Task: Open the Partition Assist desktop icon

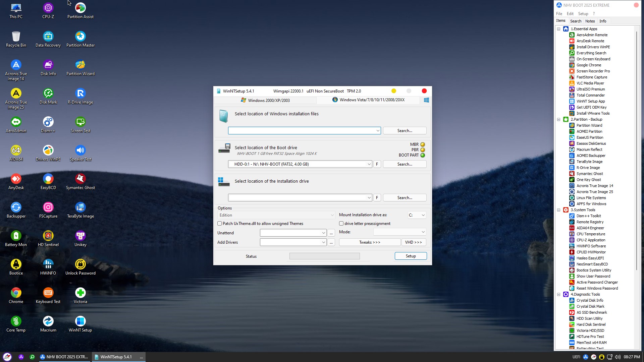Action: pos(80,8)
